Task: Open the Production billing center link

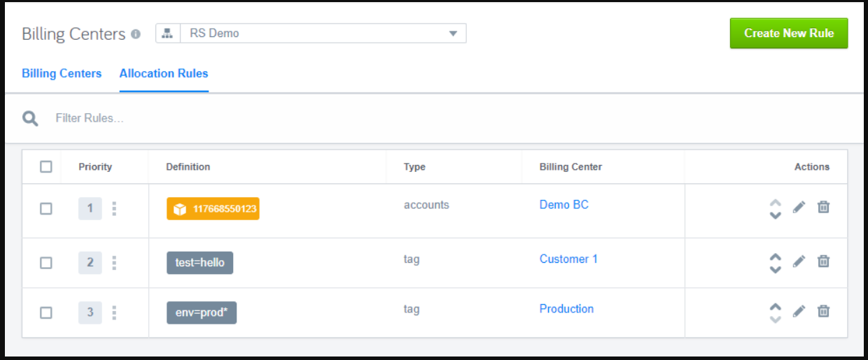Action: 566,308
